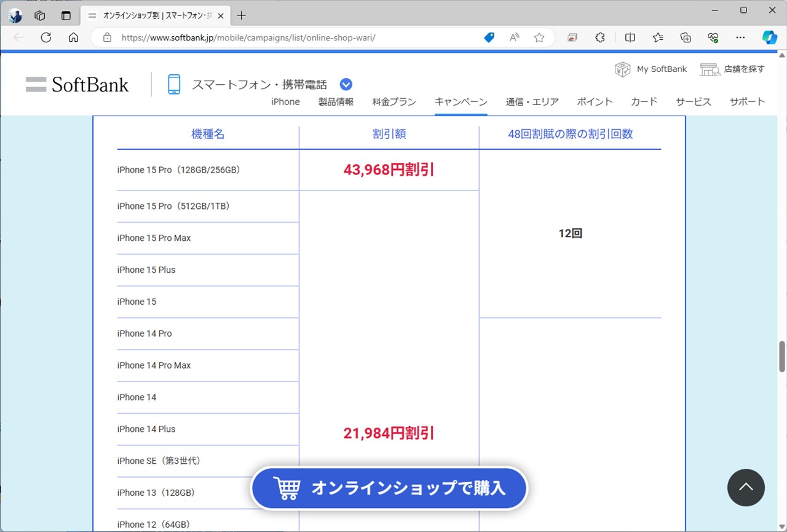Click the iPhone 15 Plus row
787x532 pixels.
pyautogui.click(x=208, y=270)
